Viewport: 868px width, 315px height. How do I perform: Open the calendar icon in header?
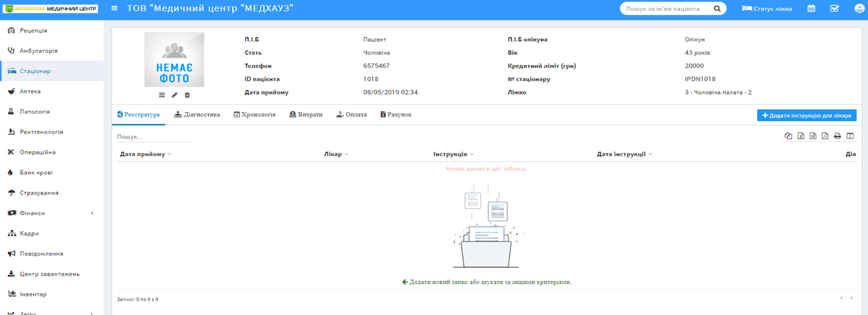[811, 8]
